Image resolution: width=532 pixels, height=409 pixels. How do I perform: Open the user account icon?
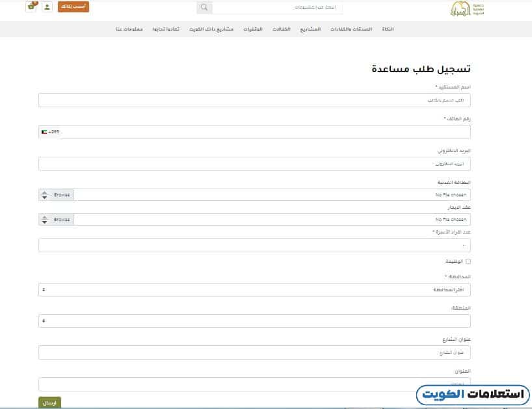(47, 7)
